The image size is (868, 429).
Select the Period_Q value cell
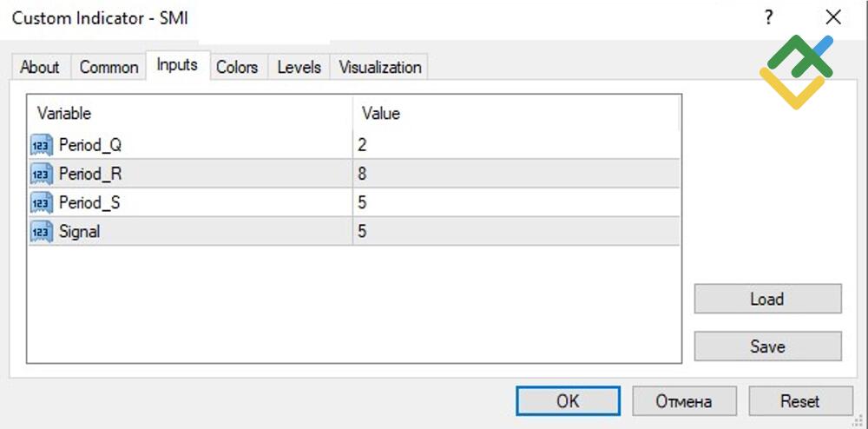pyautogui.click(x=516, y=144)
